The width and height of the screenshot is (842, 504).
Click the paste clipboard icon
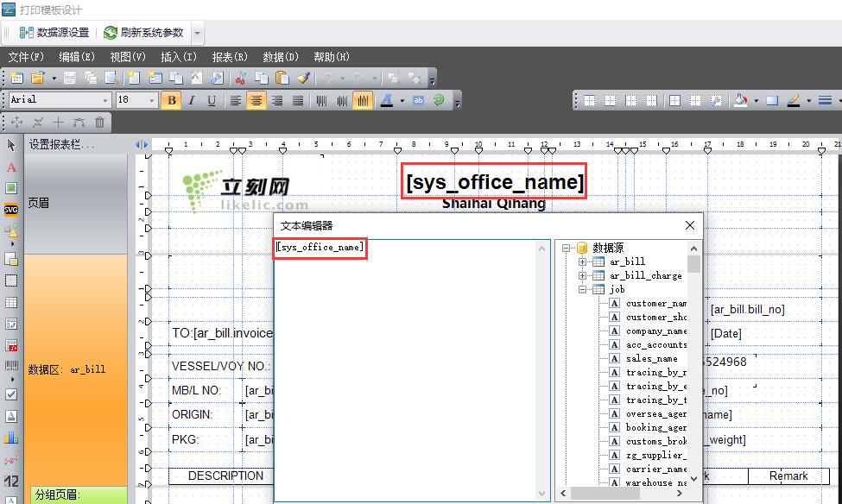coord(282,78)
